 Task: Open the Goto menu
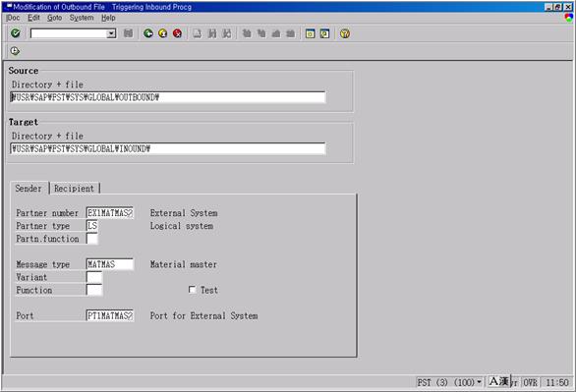pyautogui.click(x=54, y=18)
